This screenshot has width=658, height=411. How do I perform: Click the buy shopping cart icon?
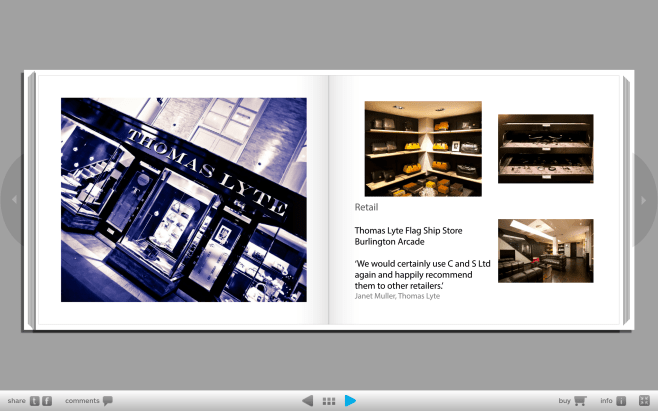pos(580,401)
